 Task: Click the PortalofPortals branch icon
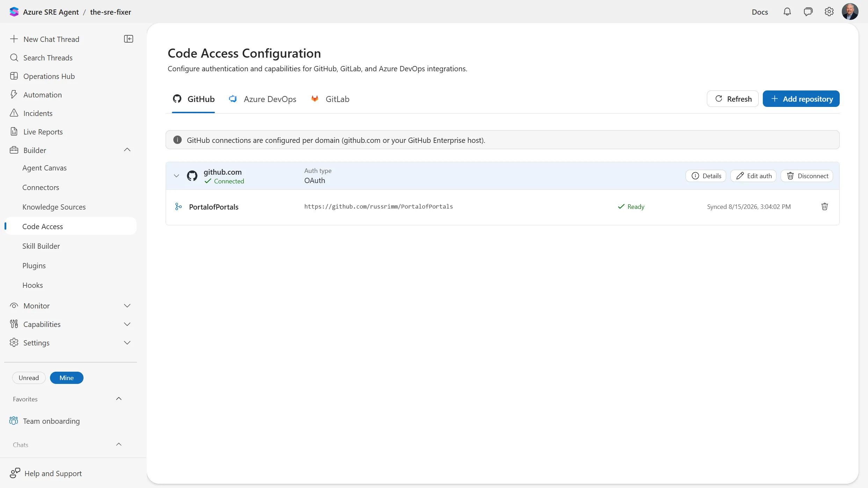point(179,206)
